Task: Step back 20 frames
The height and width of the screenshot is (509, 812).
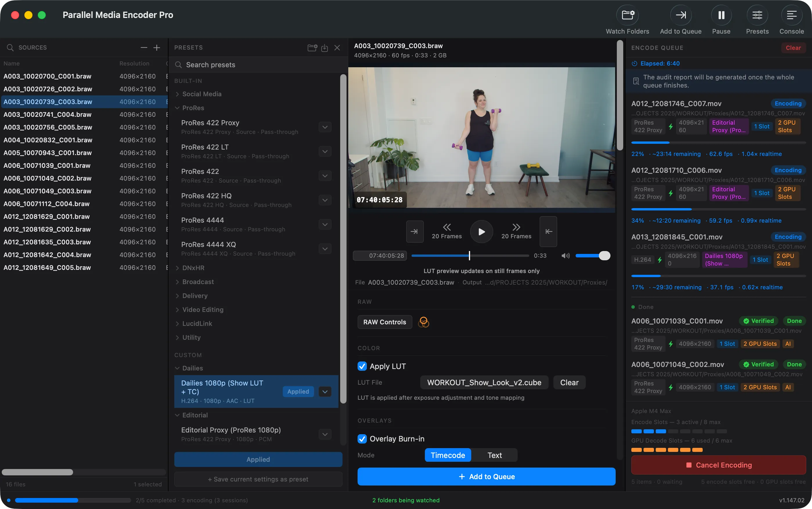Action: point(447,231)
